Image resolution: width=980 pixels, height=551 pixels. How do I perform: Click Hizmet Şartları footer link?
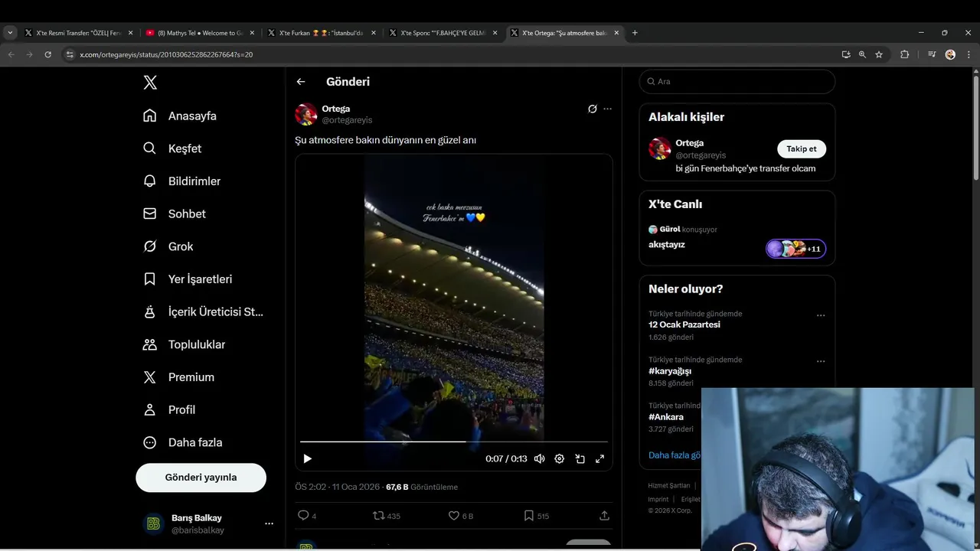coord(669,486)
